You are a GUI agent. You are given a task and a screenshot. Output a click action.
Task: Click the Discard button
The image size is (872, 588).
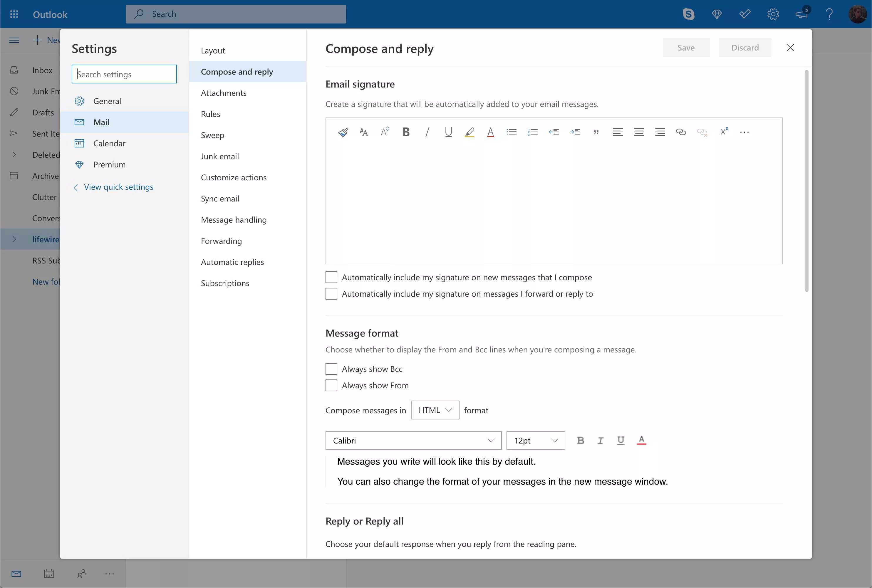[745, 48]
